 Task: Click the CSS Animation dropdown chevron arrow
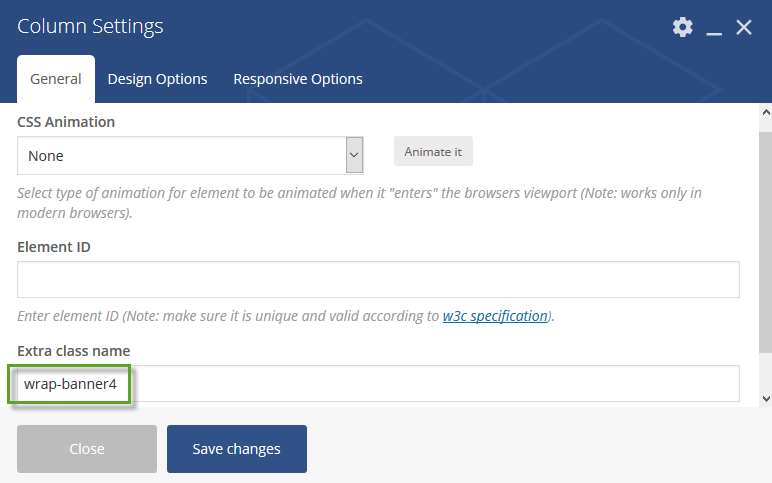pos(354,155)
